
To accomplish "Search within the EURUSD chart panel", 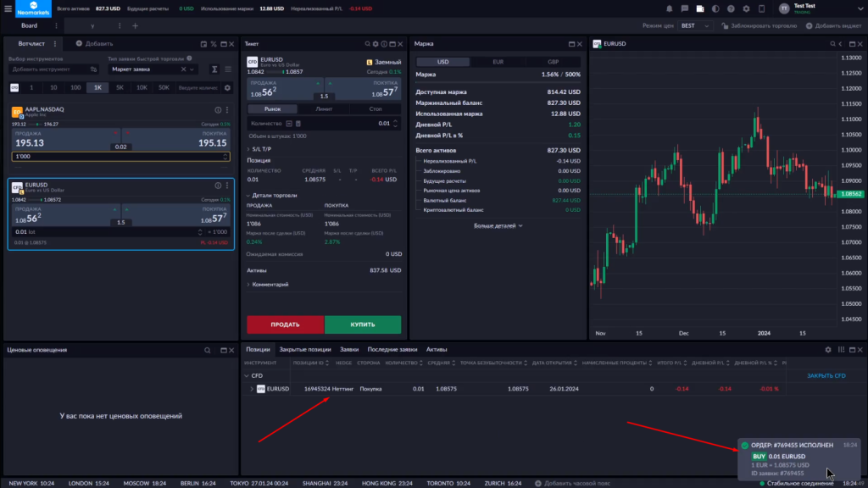I will 832,44.
